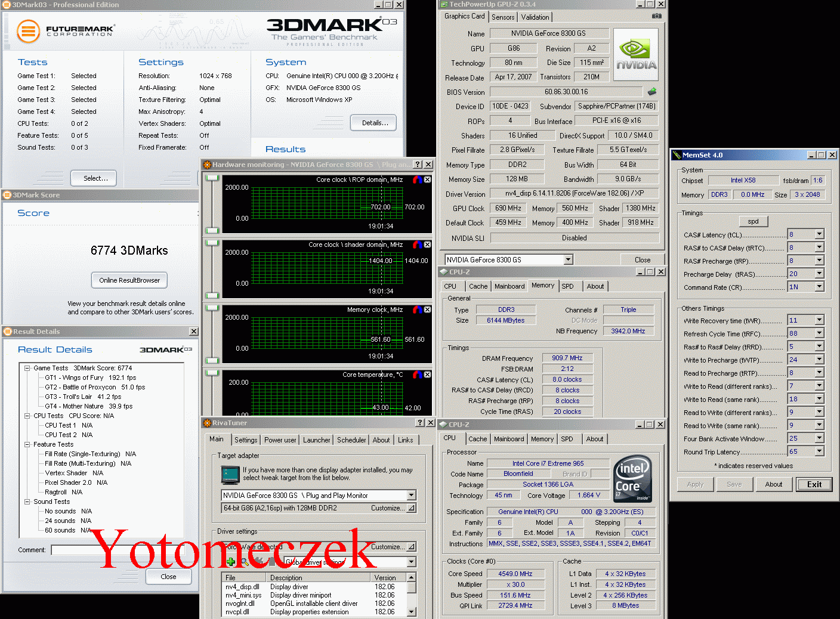Click the GPU-Z Close button
The image size is (840, 619).
643,260
